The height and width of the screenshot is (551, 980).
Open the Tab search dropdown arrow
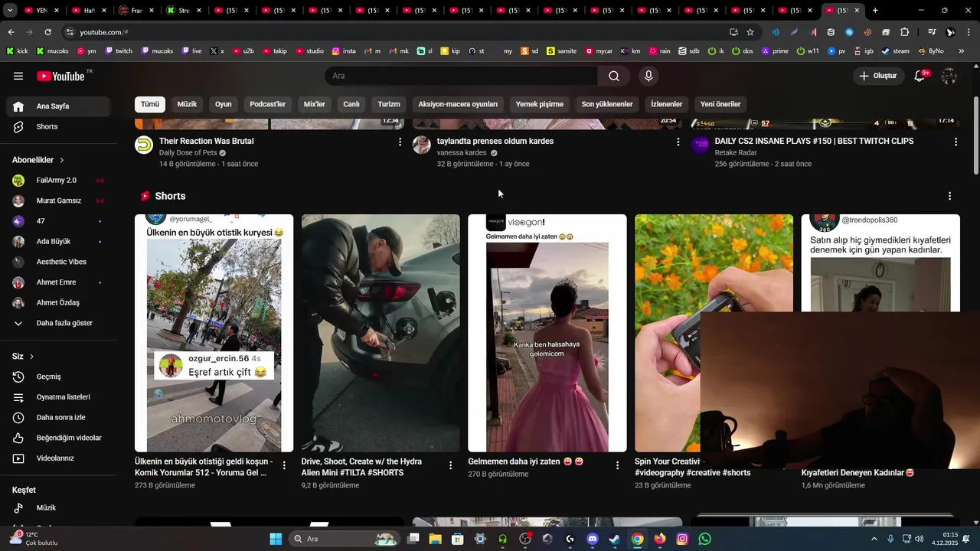click(9, 11)
